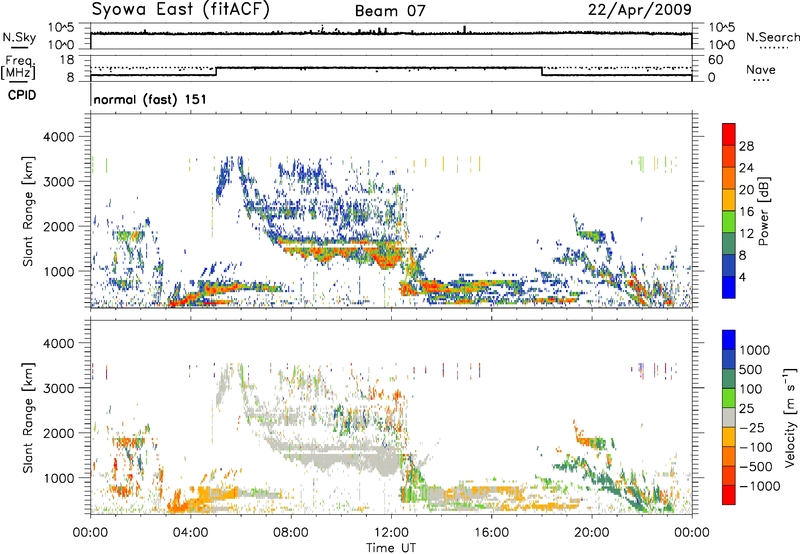Pick the yellow -100 to -25 Velocity segment
The image size is (800, 554).
pos(729,437)
